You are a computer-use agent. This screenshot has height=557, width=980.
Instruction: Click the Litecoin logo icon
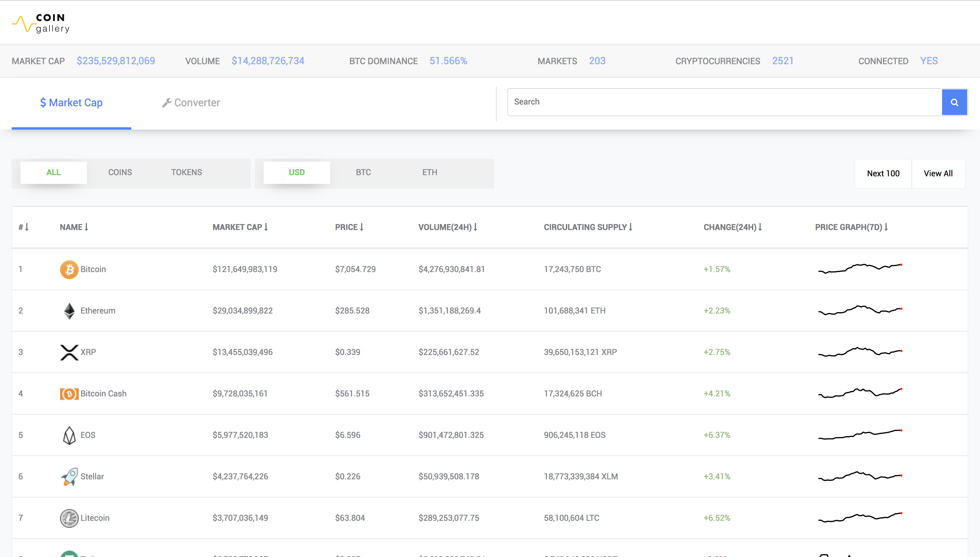(69, 518)
